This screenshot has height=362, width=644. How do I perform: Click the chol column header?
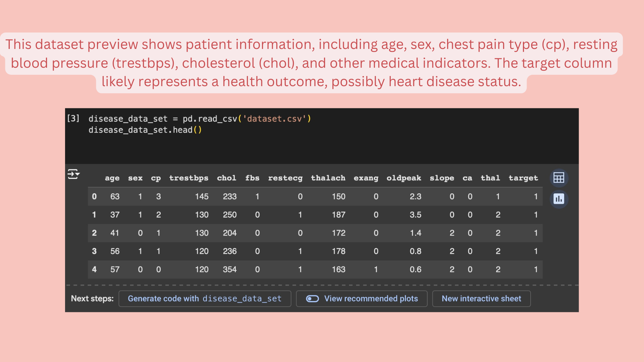click(x=226, y=178)
